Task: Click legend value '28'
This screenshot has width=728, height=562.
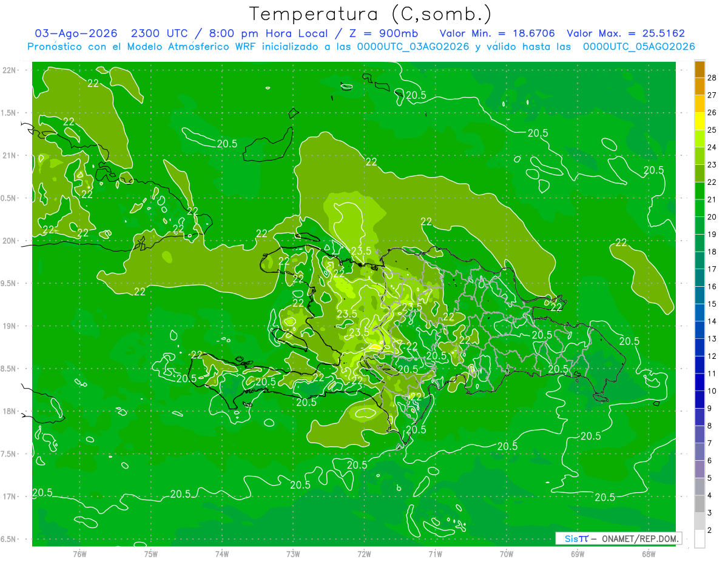Action: (713, 78)
